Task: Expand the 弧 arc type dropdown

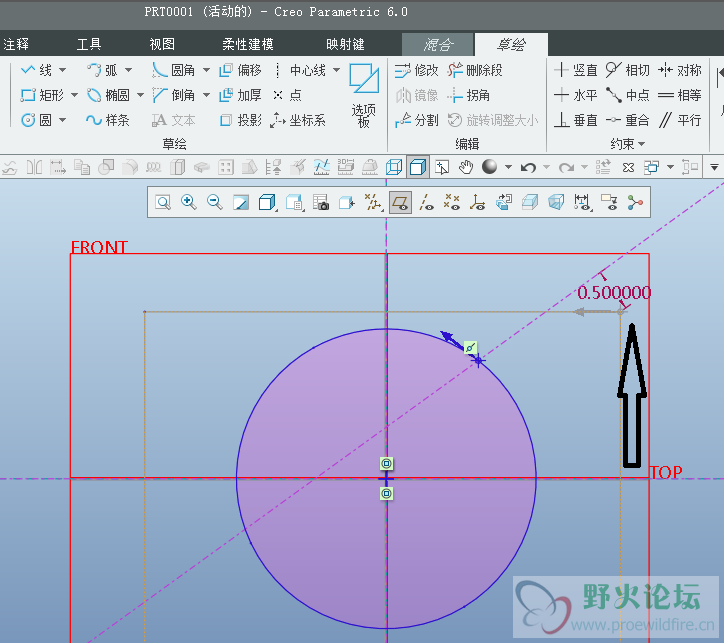Action: pyautogui.click(x=128, y=70)
